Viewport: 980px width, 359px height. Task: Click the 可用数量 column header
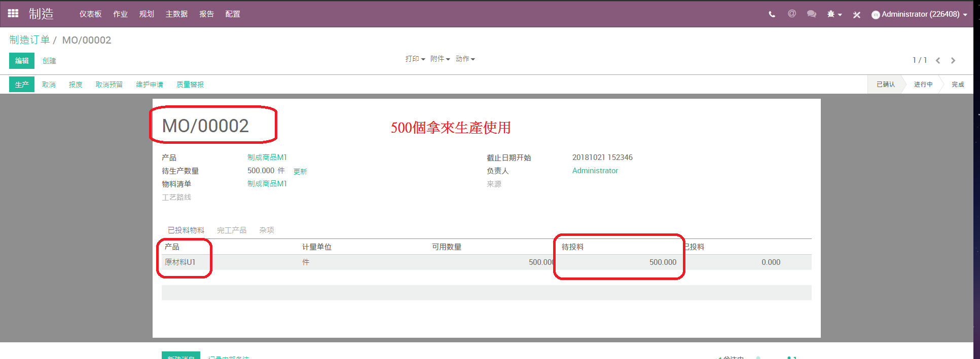click(x=447, y=247)
